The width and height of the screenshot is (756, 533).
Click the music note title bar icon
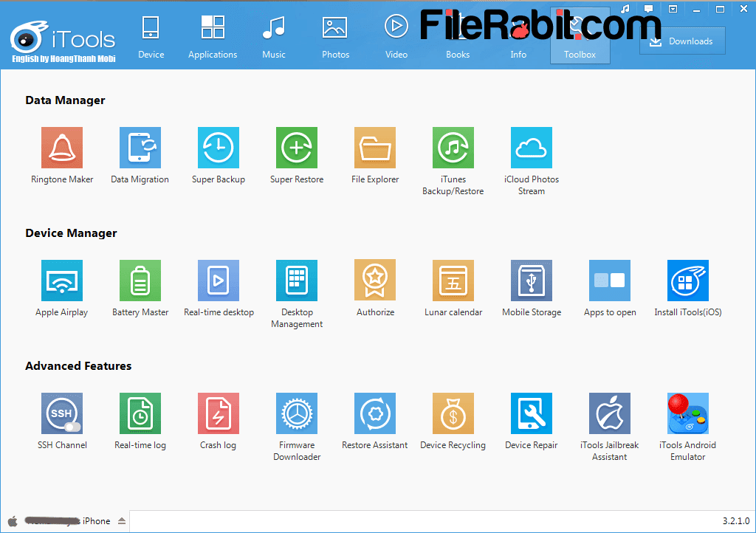(625, 9)
